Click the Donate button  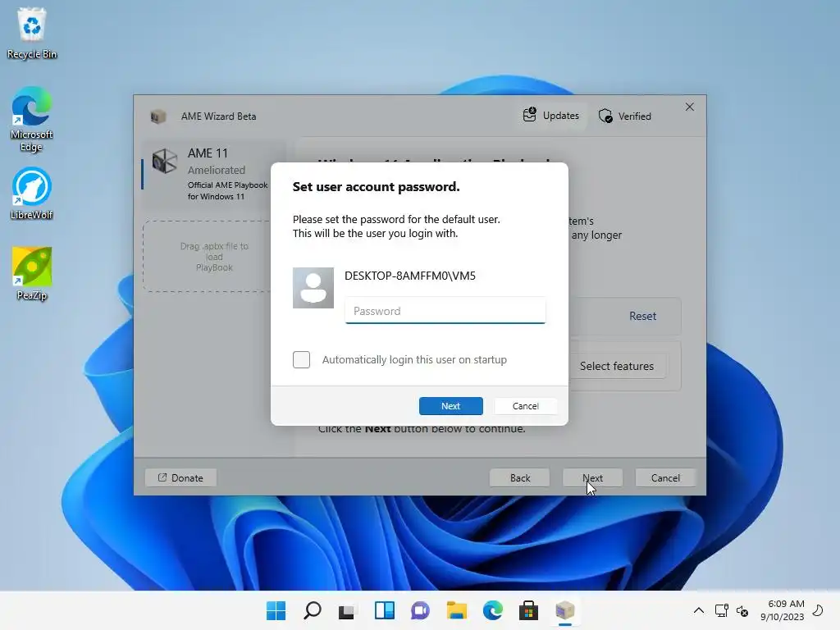pyautogui.click(x=180, y=478)
